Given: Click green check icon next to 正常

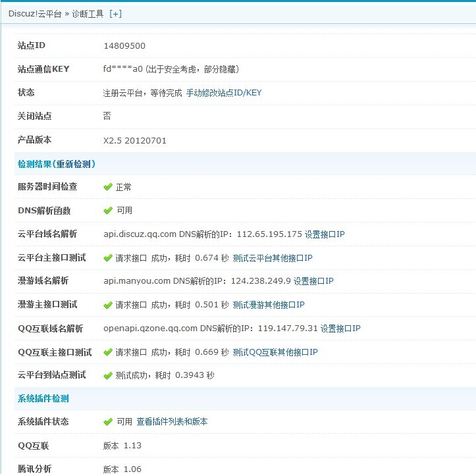Looking at the screenshot, I should [108, 187].
